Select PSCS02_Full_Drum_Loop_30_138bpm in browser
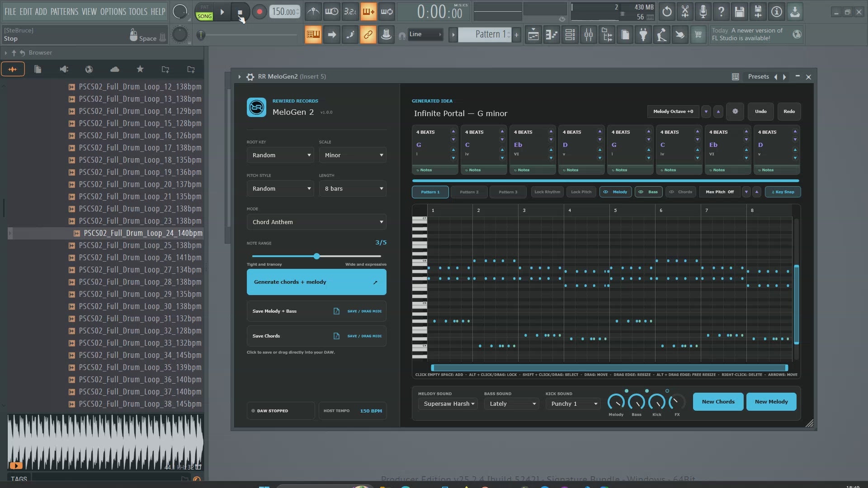Viewport: 868px width, 488px height. pos(140,306)
